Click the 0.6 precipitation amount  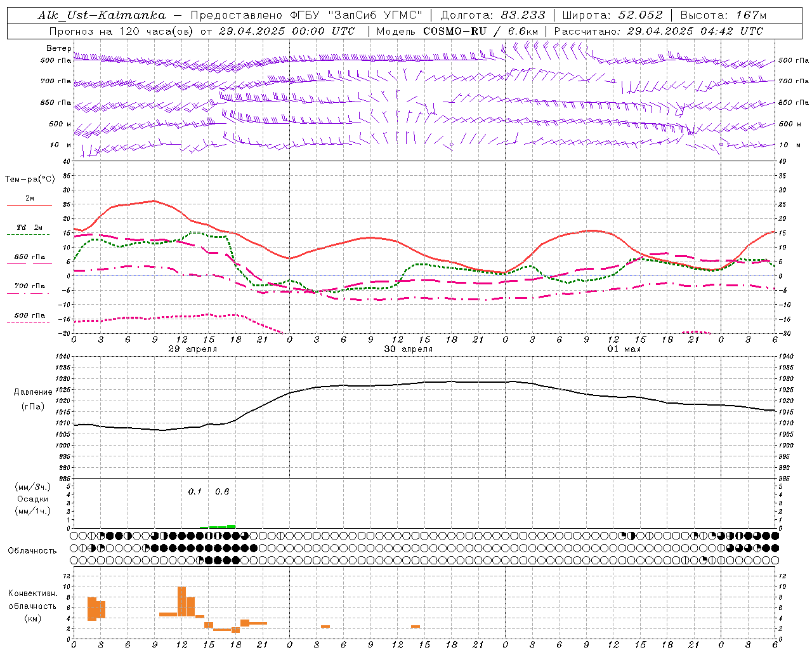(x=222, y=491)
